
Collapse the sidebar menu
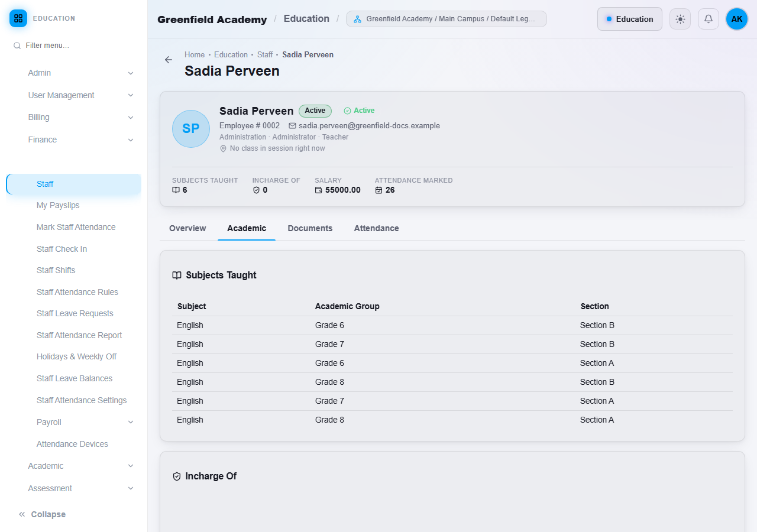pyautogui.click(x=42, y=514)
